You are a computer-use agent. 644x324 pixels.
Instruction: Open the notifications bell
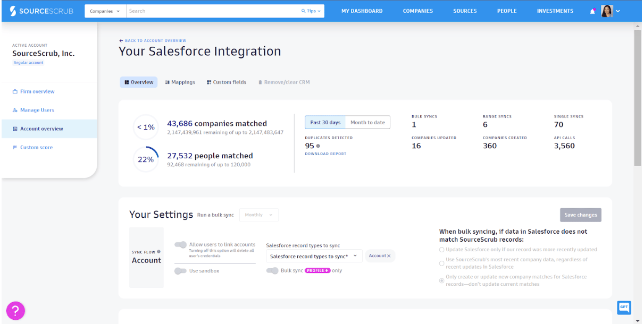click(x=592, y=11)
